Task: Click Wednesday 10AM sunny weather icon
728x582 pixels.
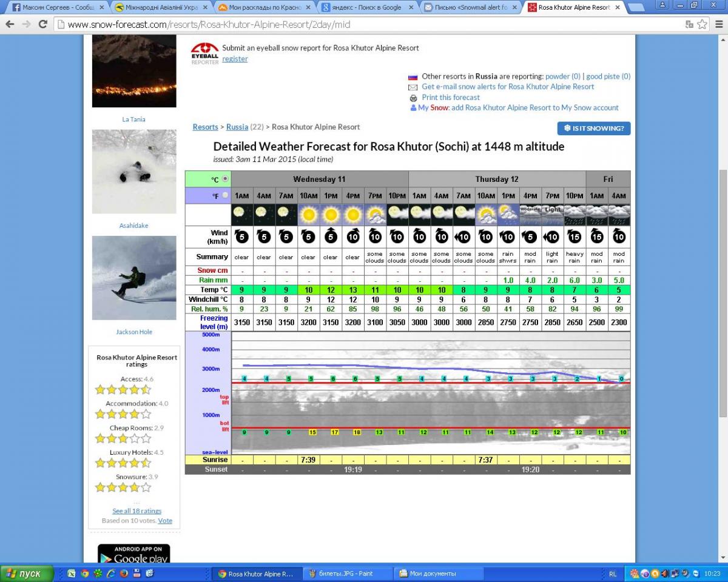Action: pyautogui.click(x=308, y=215)
